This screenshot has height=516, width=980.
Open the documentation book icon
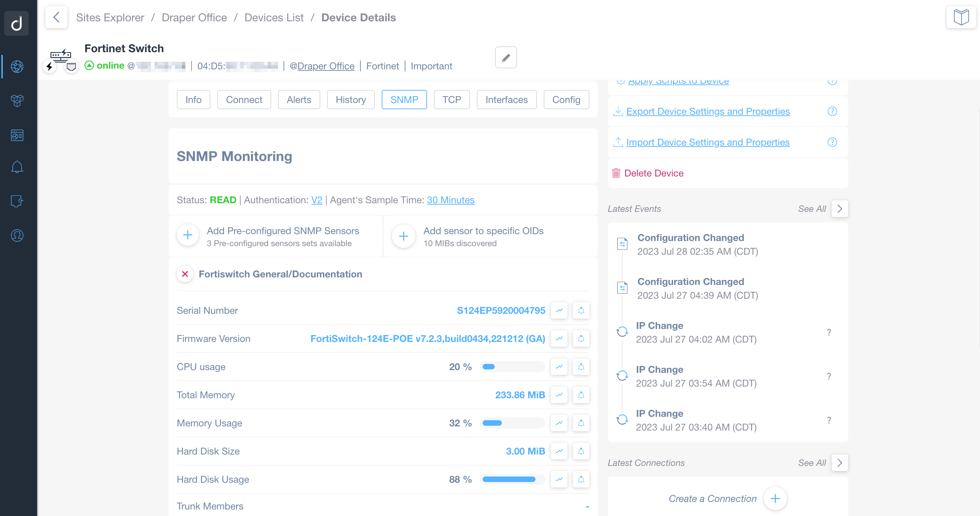pyautogui.click(x=961, y=17)
